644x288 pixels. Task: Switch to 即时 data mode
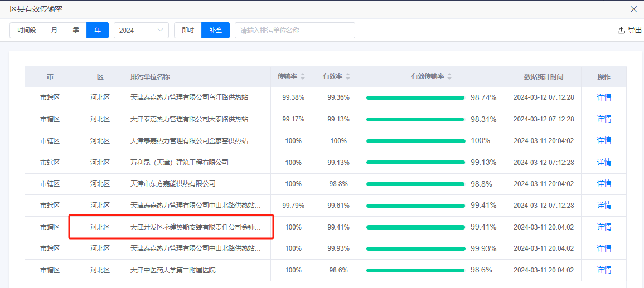point(188,30)
